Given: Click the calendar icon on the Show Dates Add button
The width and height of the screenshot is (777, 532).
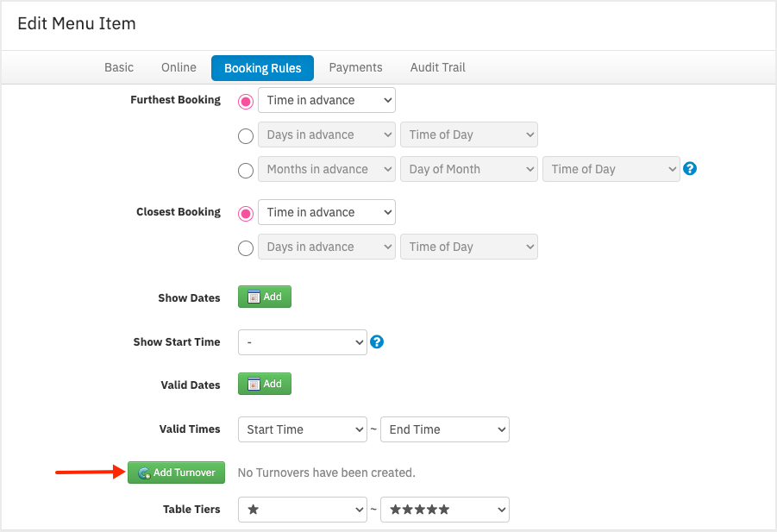Looking at the screenshot, I should coord(254,297).
